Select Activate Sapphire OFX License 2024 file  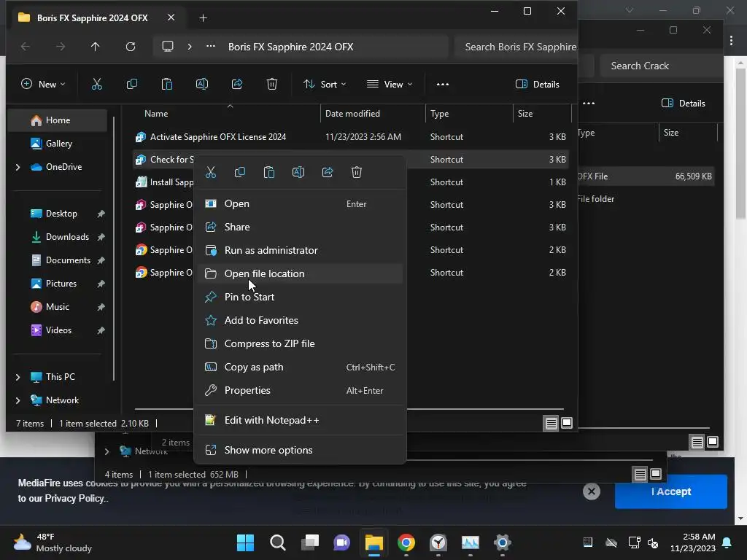tap(351, 137)
